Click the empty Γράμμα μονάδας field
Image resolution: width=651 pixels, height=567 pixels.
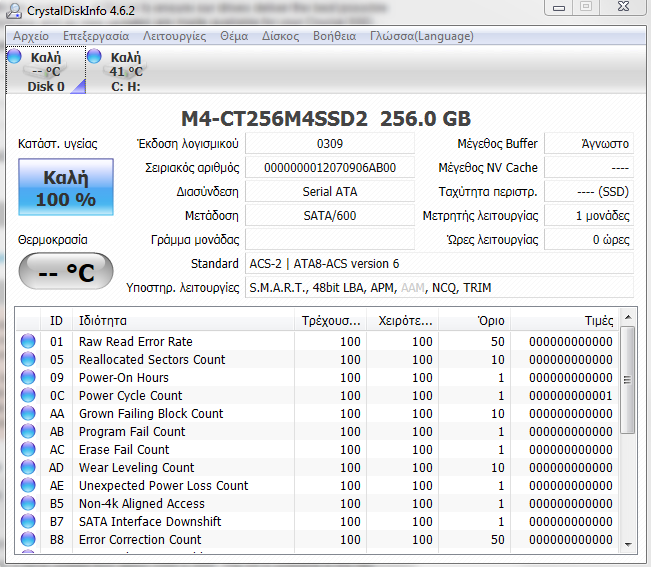point(330,240)
